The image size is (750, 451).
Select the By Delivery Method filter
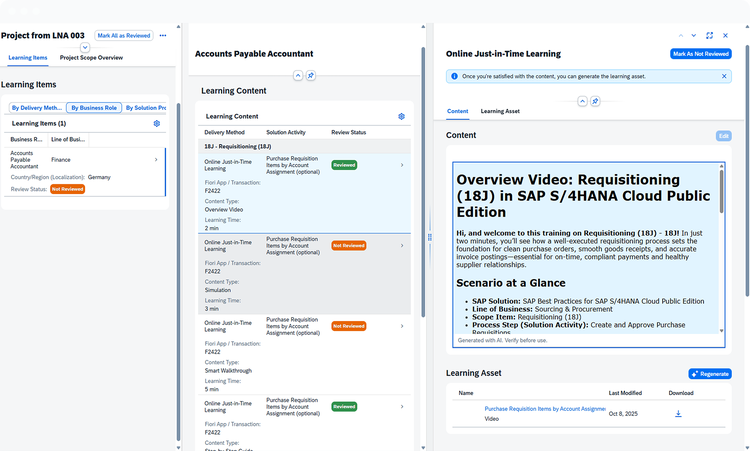[x=37, y=108]
